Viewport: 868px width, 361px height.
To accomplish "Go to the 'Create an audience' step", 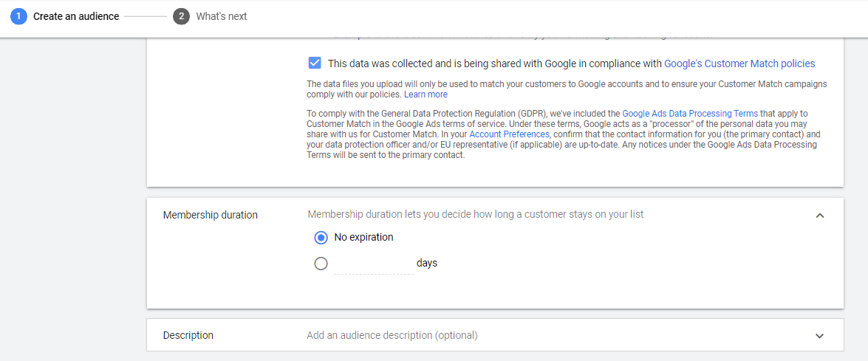I will click(x=76, y=16).
